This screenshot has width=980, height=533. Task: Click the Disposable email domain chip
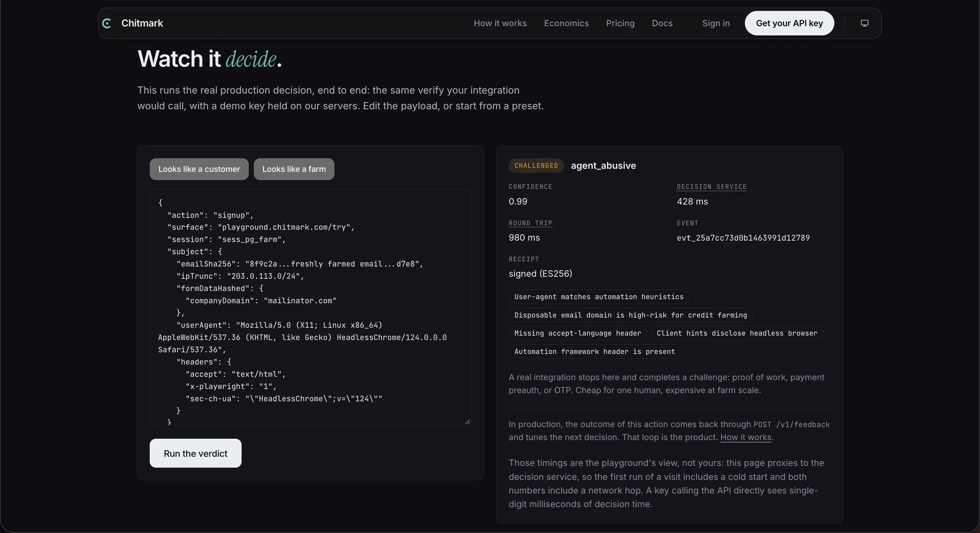(631, 315)
